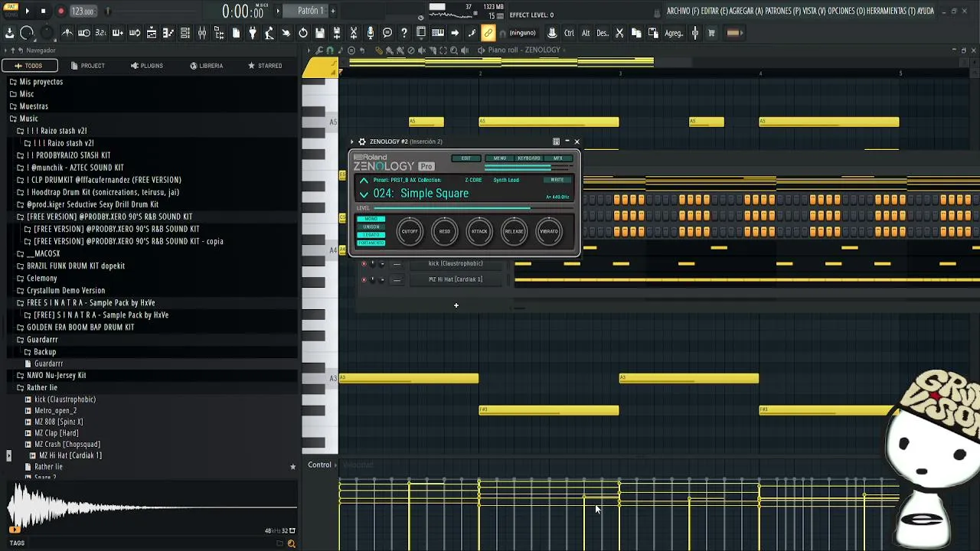Select MZ 808 [Spinz X] sample
This screenshot has width=980, height=551.
click(54, 422)
